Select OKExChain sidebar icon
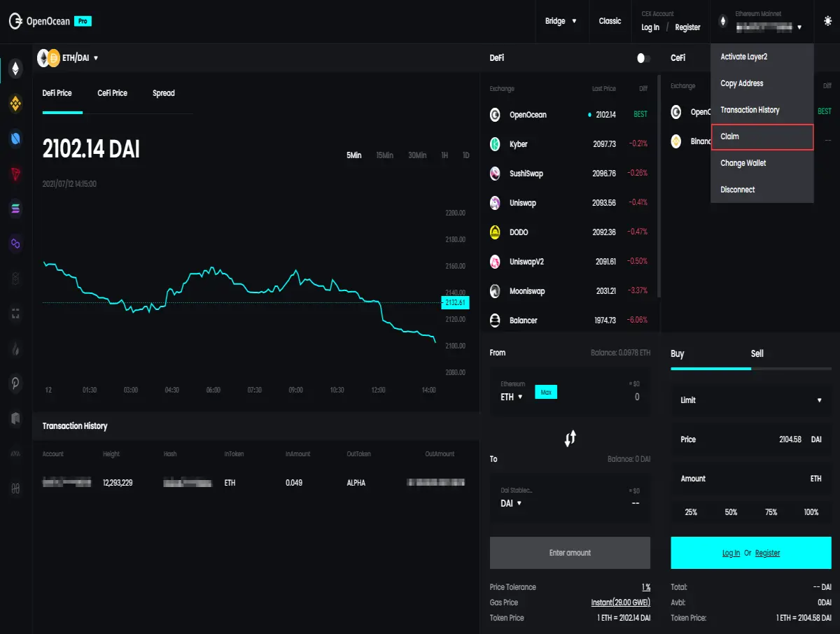The height and width of the screenshot is (634, 840). tap(15, 314)
